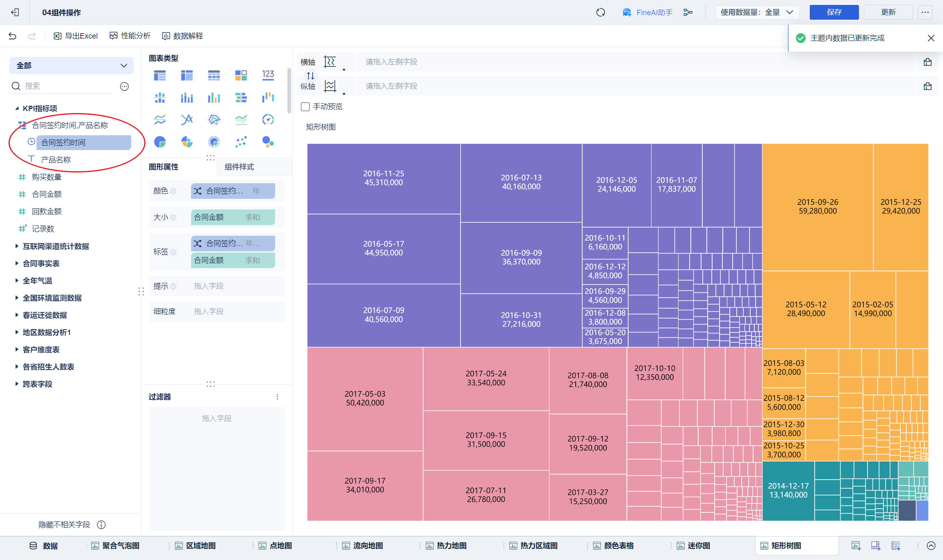Choose the KPI 123 indicator card icon
Image resolution: width=943 pixels, height=560 pixels.
pyautogui.click(x=268, y=75)
